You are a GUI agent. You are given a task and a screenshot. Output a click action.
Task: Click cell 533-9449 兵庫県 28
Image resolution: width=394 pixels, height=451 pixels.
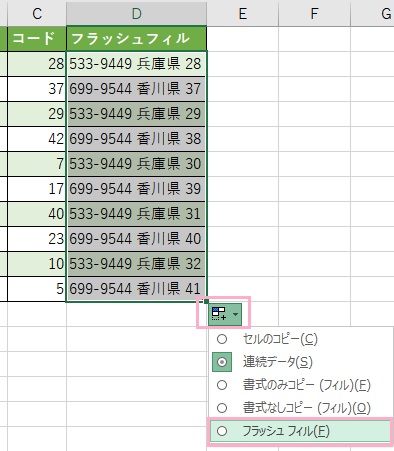point(136,64)
